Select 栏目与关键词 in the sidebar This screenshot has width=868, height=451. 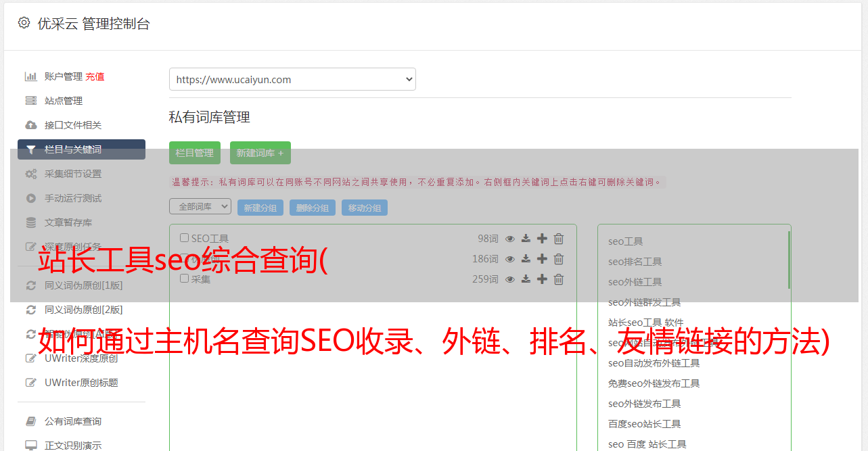coord(81,149)
